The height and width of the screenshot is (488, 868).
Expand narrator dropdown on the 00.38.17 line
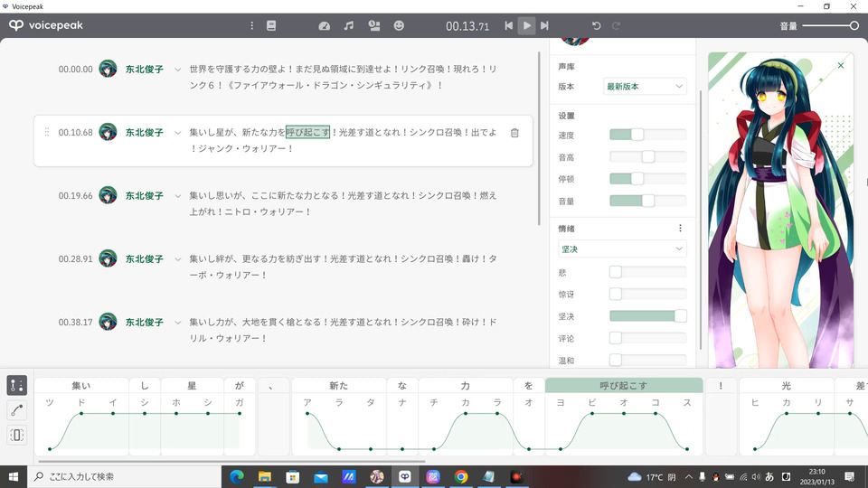tap(178, 322)
